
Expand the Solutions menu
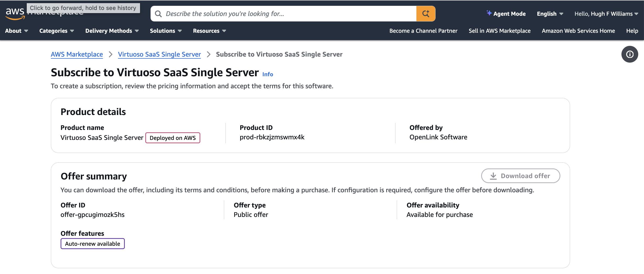pos(166,31)
